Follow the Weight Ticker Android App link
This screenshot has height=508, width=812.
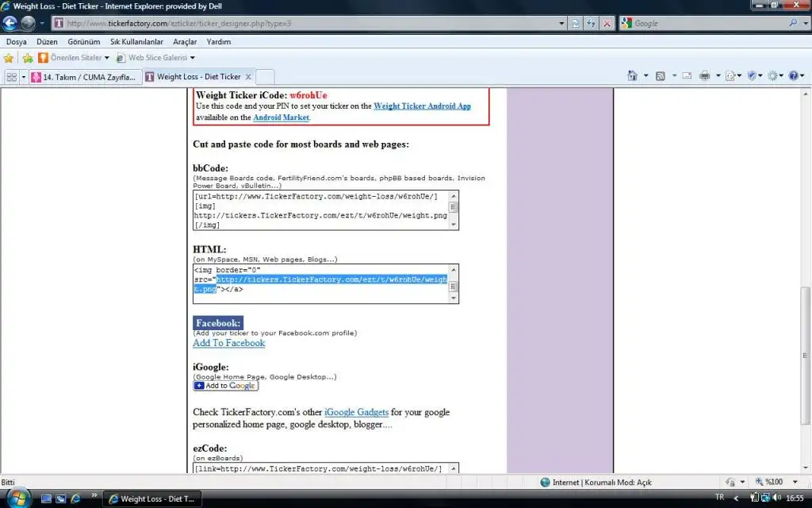click(422, 106)
